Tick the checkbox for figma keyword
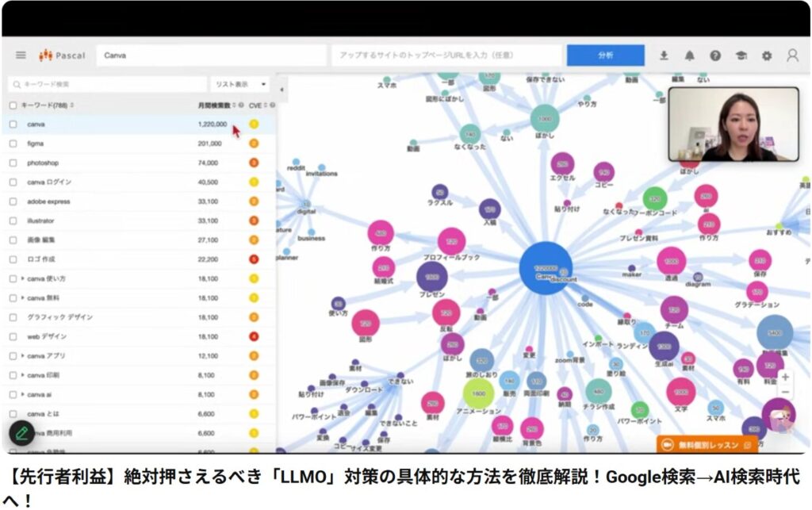The height and width of the screenshot is (510, 812). pos(13,144)
